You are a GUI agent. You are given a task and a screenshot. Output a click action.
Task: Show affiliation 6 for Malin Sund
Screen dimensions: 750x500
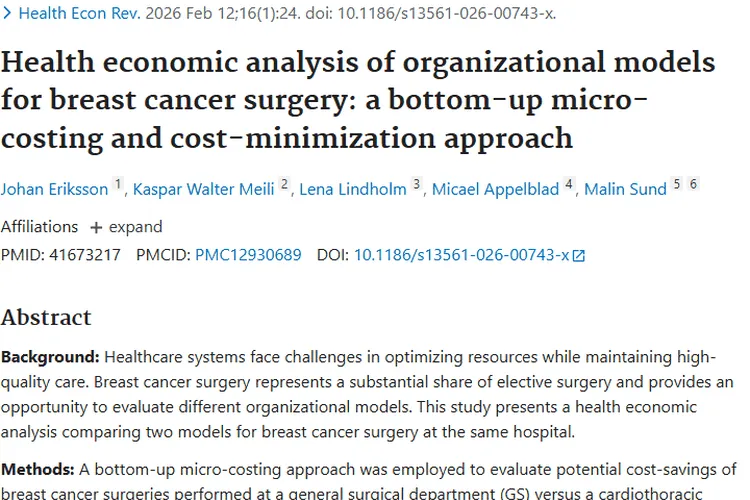(693, 184)
